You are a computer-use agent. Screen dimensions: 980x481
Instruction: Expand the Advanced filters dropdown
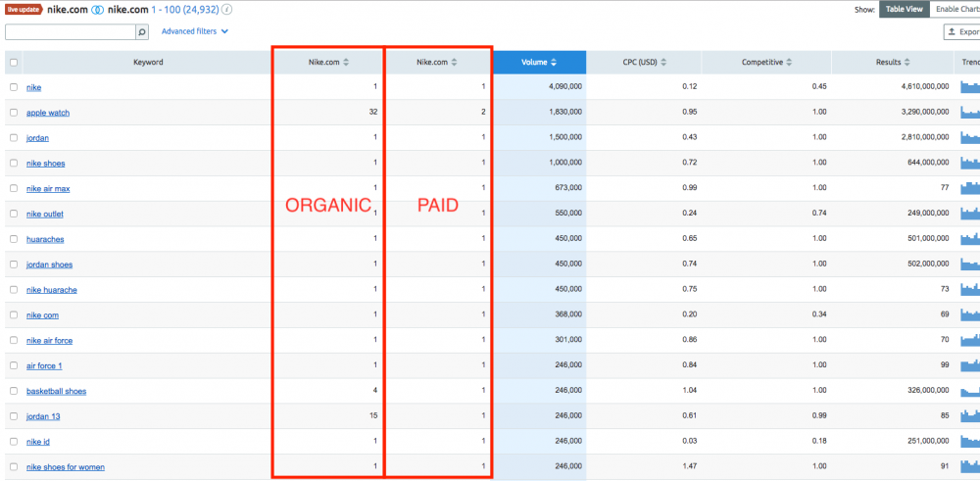pyautogui.click(x=194, y=31)
